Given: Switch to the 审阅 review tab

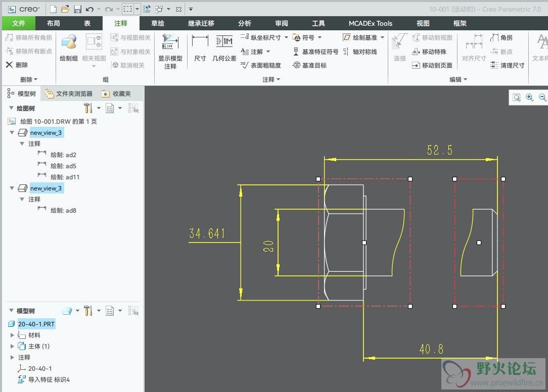Looking at the screenshot, I should (x=282, y=23).
